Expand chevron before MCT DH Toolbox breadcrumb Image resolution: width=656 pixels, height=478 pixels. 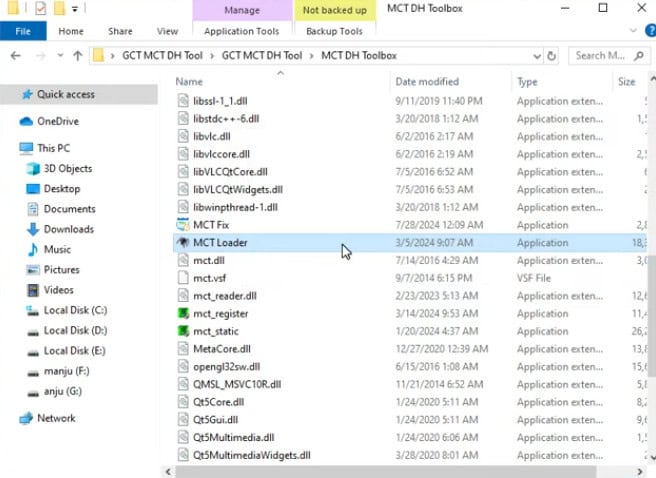(312, 56)
